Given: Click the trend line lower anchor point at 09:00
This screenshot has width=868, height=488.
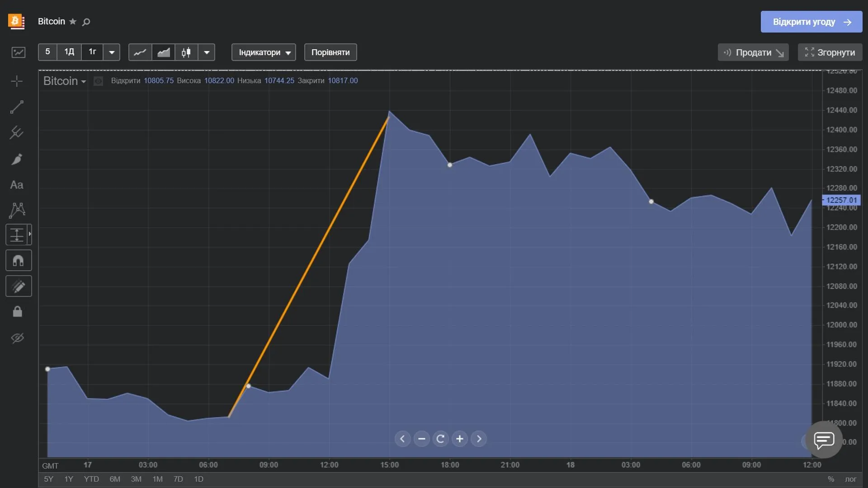Looking at the screenshot, I should tap(248, 386).
